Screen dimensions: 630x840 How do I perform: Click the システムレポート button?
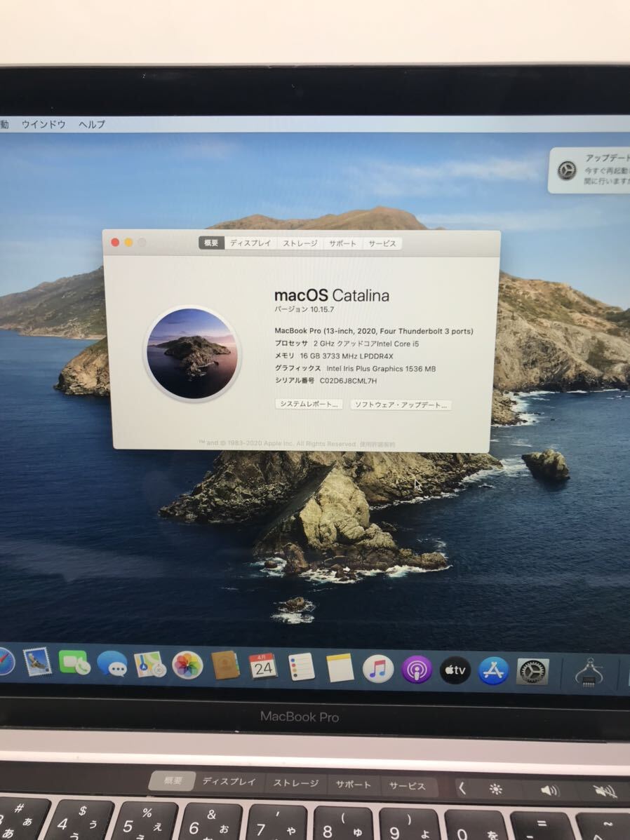click(x=309, y=404)
